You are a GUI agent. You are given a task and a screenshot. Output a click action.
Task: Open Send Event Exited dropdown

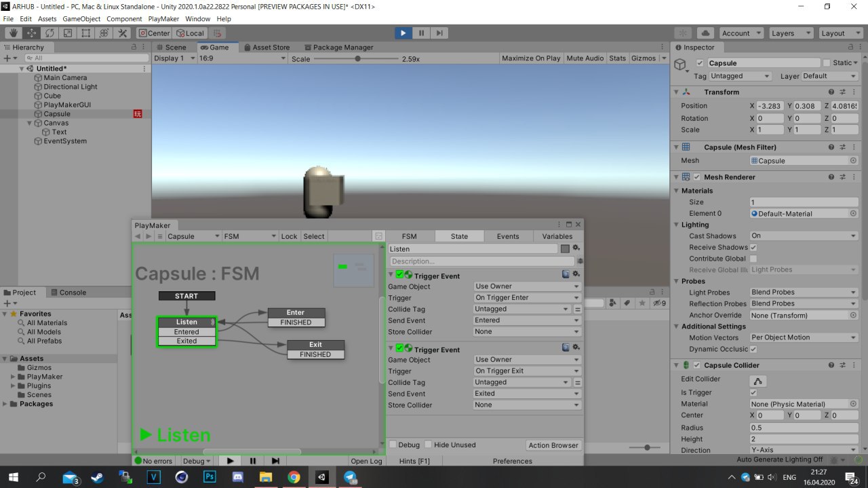pos(528,394)
